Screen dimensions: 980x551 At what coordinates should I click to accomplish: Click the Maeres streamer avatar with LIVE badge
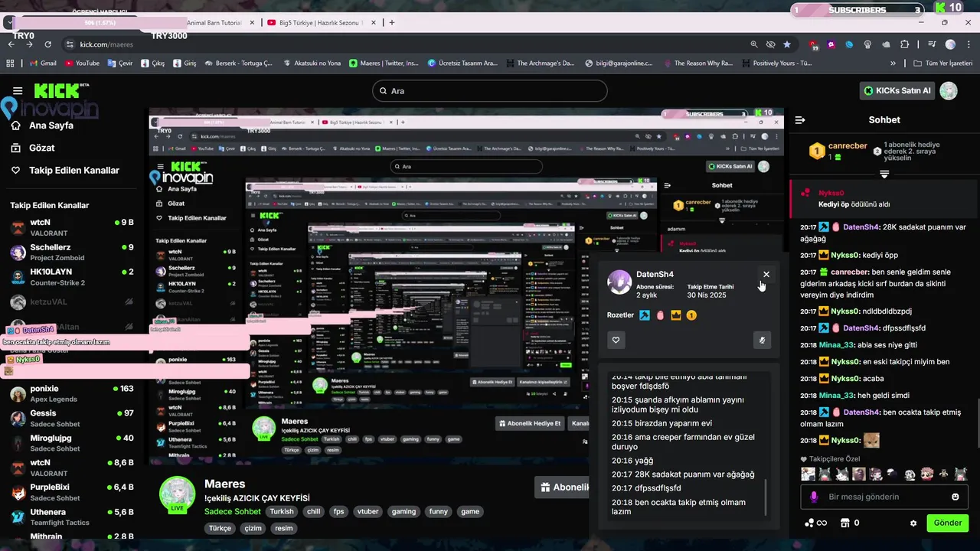pos(177,494)
